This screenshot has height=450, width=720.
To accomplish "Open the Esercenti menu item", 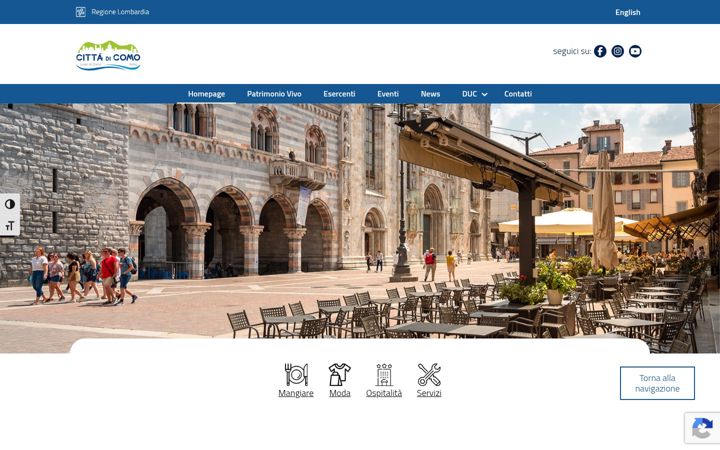I will pos(339,94).
